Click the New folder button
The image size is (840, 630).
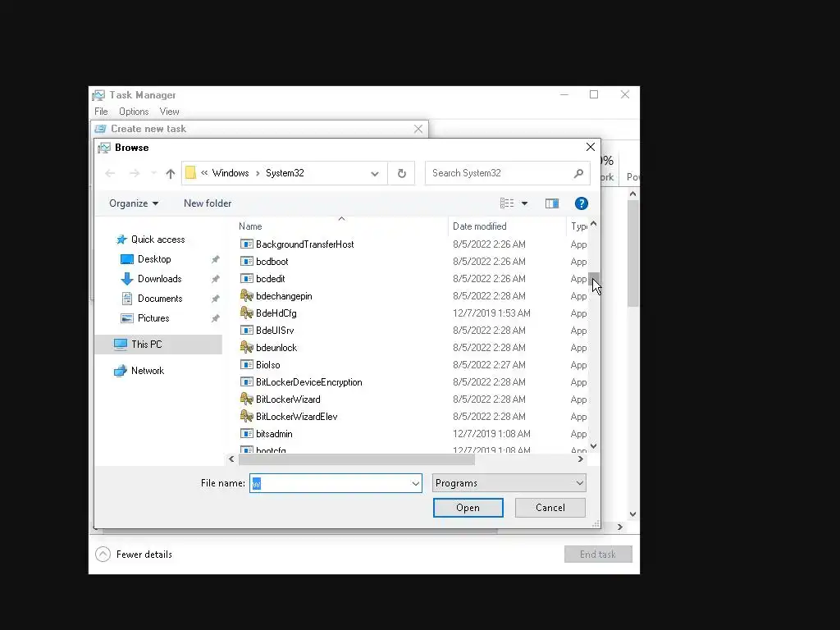pyautogui.click(x=208, y=203)
